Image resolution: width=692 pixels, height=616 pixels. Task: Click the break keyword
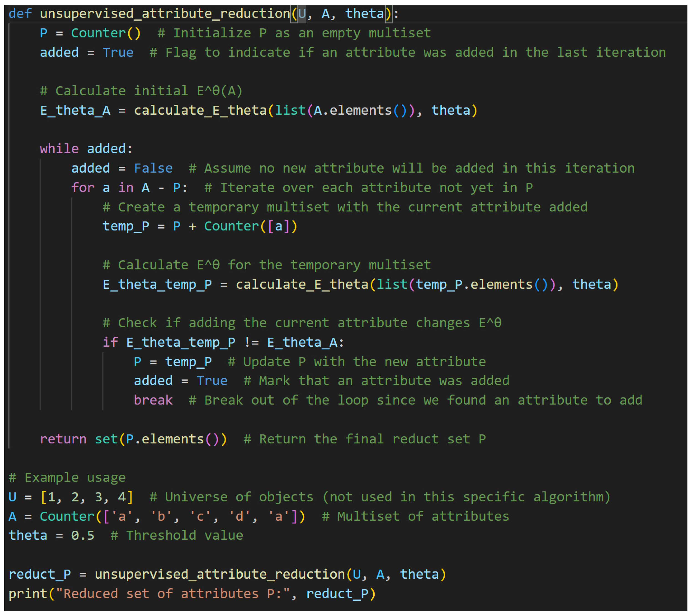[x=153, y=400]
